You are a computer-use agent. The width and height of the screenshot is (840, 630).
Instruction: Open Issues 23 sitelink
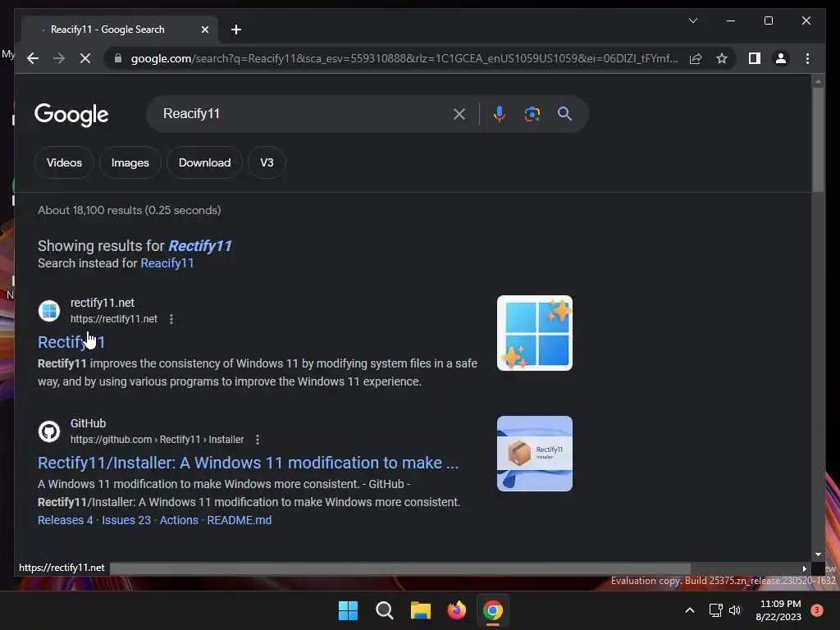[x=126, y=520]
